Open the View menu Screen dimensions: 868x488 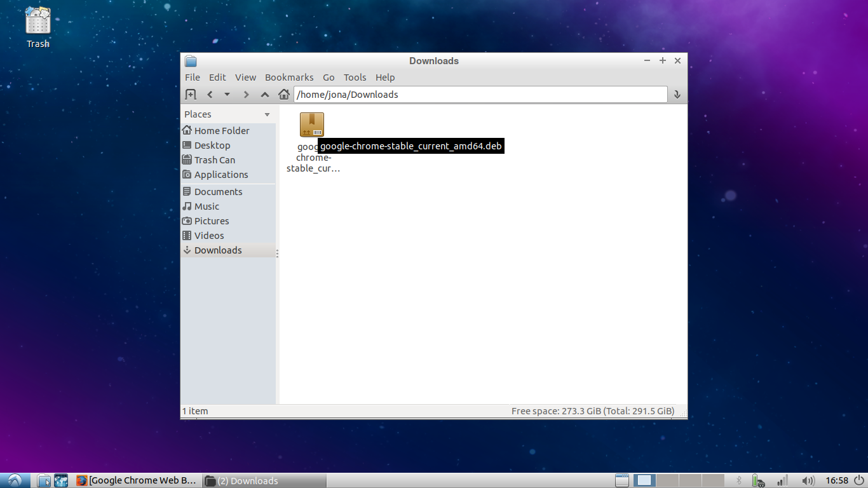pos(245,77)
